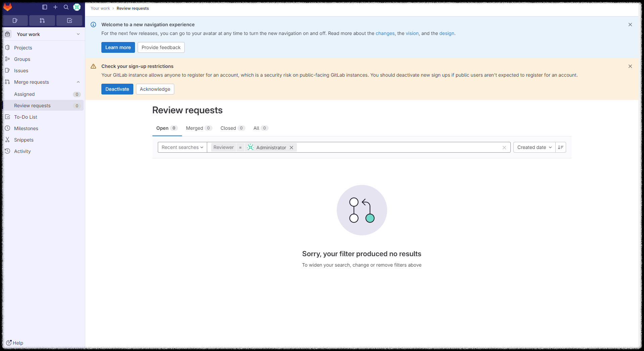Collapse the Merge requests sidebar section

coord(78,82)
